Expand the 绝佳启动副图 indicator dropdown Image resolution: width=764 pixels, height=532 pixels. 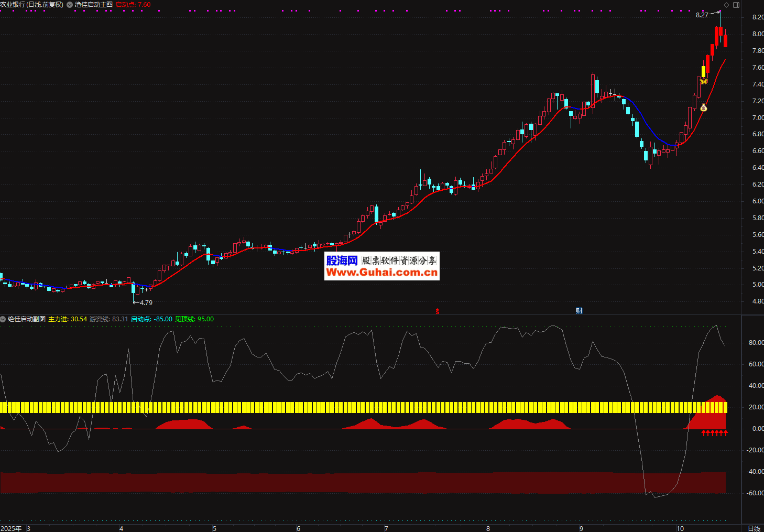pyautogui.click(x=3, y=319)
